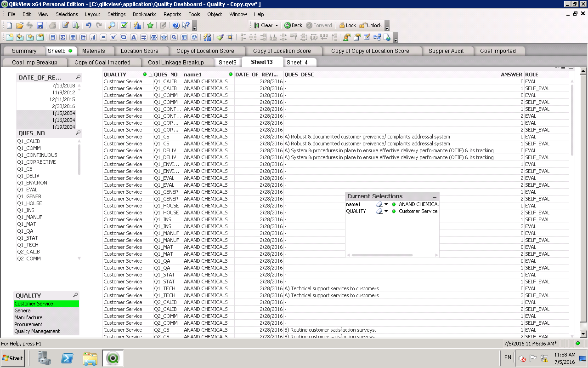Promote the sheet with left arrow icon
Screen dimensions: 588x368
tap(20, 37)
